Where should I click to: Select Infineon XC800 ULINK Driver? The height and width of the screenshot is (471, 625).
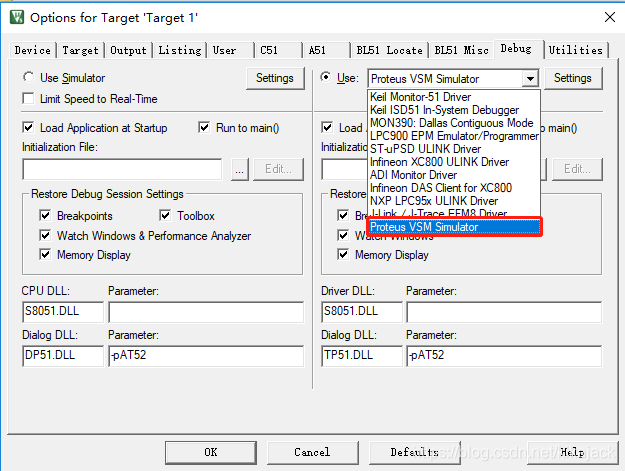pyautogui.click(x=454, y=162)
